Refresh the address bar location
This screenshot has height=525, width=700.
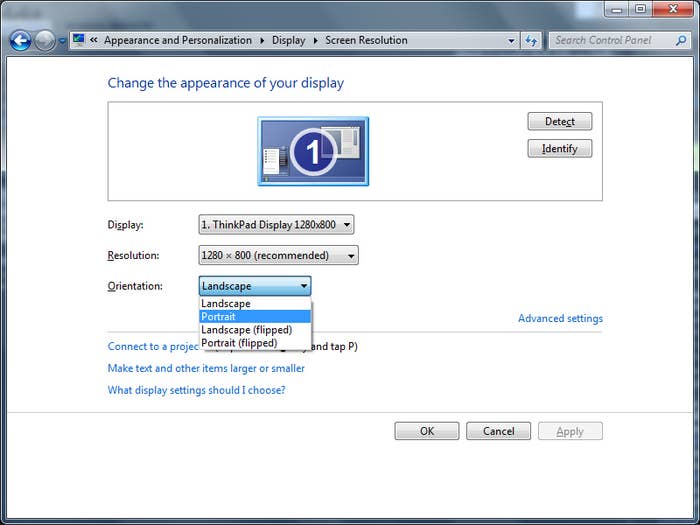[531, 41]
